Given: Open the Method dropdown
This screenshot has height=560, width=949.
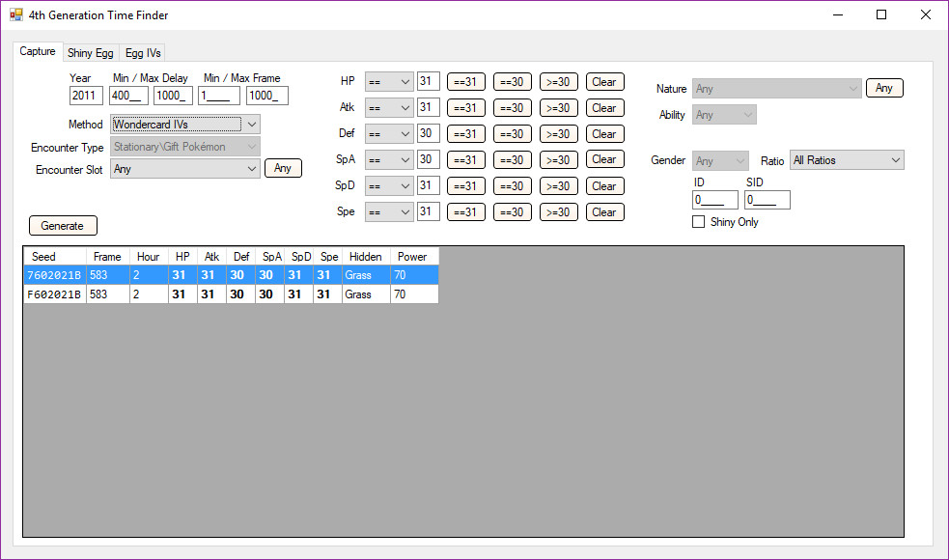Looking at the screenshot, I should [x=185, y=125].
